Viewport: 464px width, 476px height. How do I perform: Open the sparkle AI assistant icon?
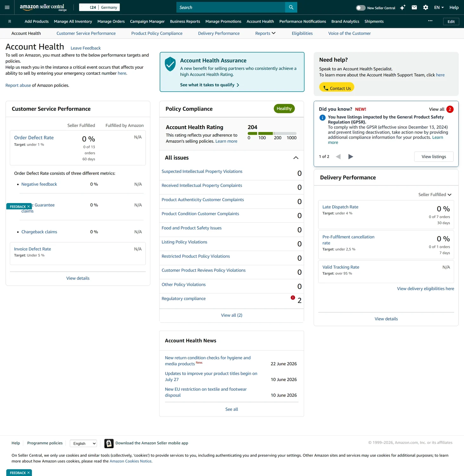point(402,7)
